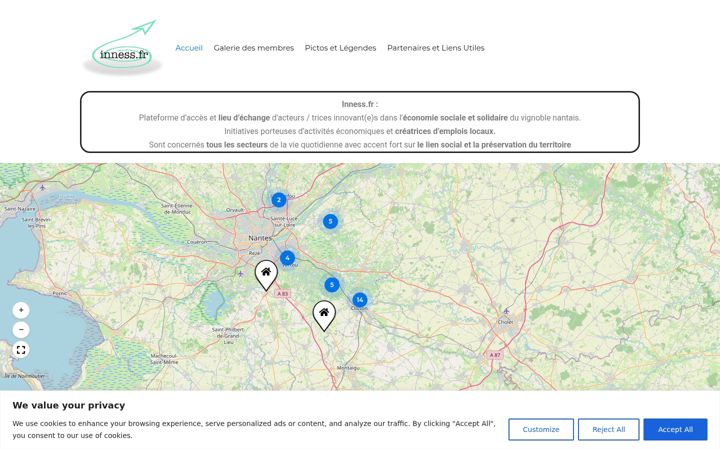This screenshot has height=450, width=720.
Task: Open the Accueil menu item
Action: pyautogui.click(x=189, y=48)
